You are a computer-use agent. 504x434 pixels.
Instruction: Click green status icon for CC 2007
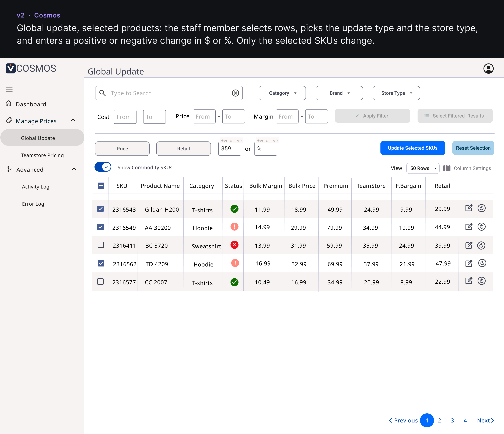234,282
